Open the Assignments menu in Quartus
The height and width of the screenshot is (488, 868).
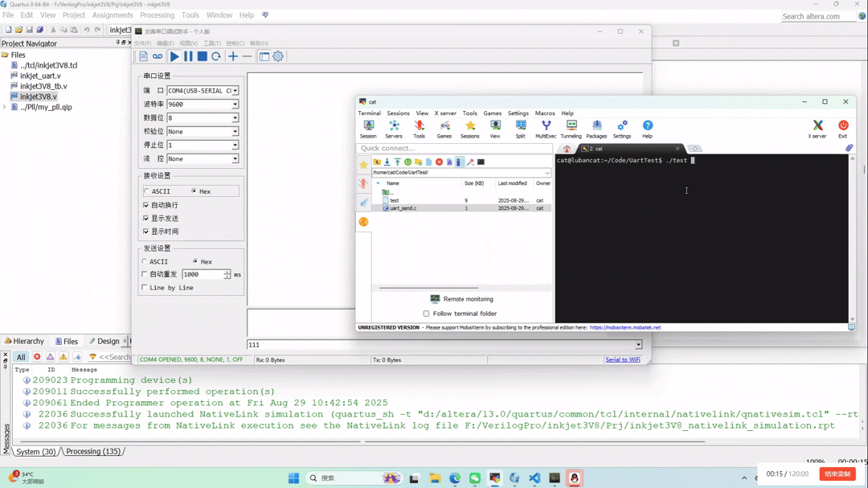[x=113, y=15]
